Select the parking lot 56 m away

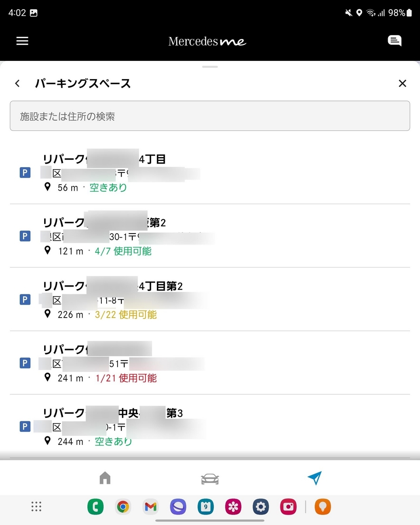click(210, 172)
